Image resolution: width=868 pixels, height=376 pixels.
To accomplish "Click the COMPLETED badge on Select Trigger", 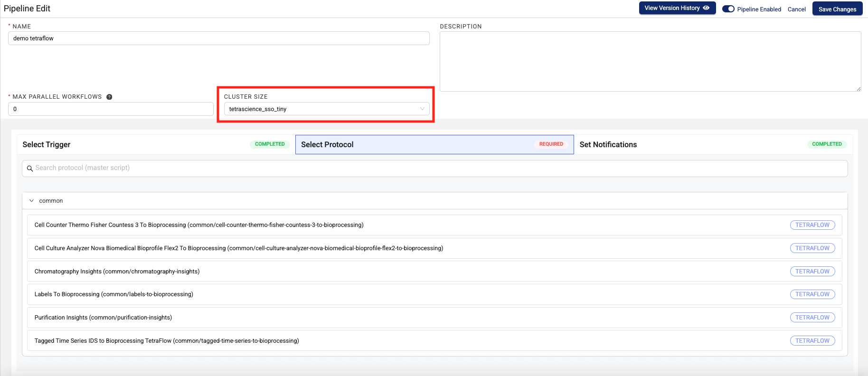I will coord(270,144).
